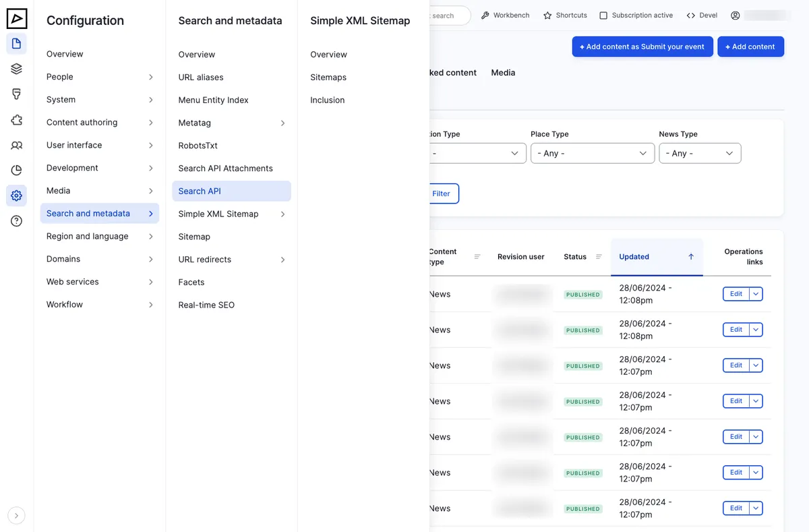Image resolution: width=809 pixels, height=532 pixels.
Task: Open the Appearance brush icon in sidebar
Action: point(17,94)
